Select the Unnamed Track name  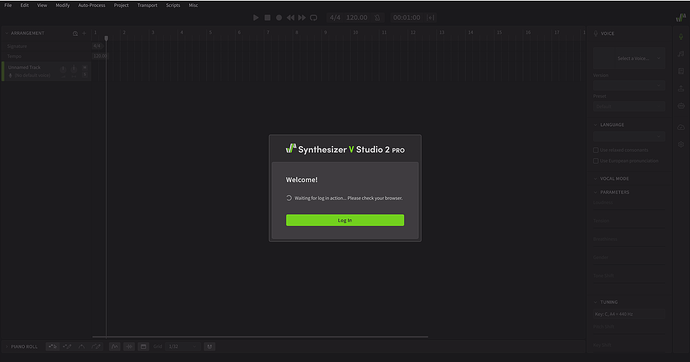click(x=24, y=67)
